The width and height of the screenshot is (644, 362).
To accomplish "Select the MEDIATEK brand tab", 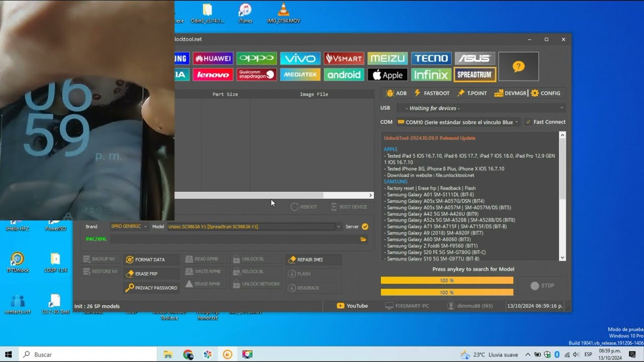I will click(x=300, y=75).
